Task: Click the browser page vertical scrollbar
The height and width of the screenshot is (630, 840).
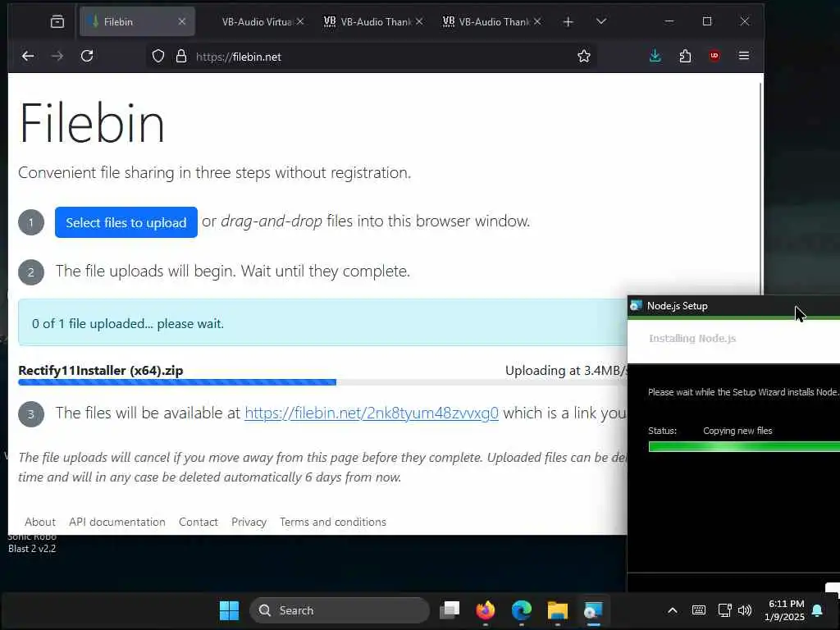Action: 760,188
